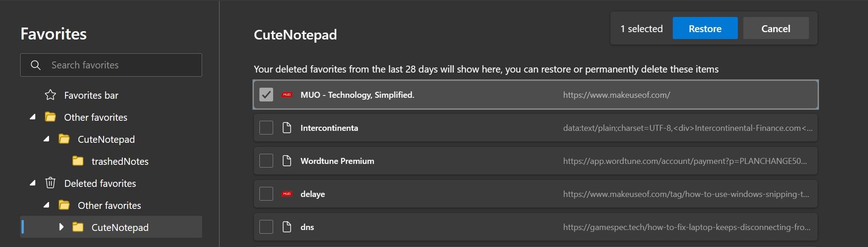Viewport: 868px width, 247px height.
Task: Collapse the Other favorites tree node
Action: 33,117
